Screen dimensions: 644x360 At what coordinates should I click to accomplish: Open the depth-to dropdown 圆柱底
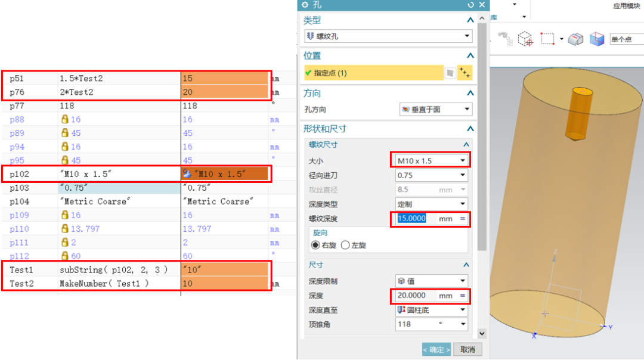tap(431, 310)
